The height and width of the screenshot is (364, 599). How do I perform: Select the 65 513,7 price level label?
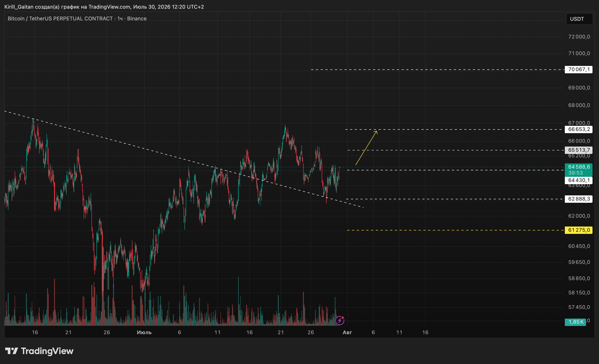pos(579,150)
